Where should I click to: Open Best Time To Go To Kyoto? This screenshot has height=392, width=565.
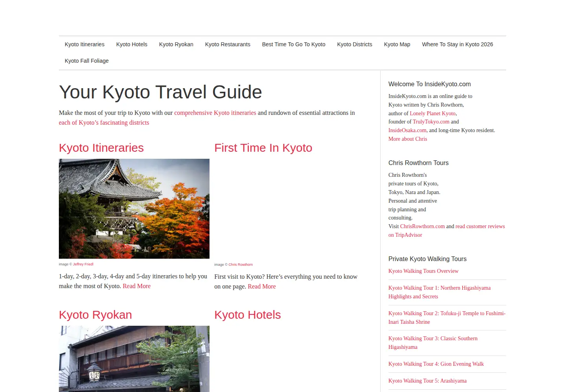pos(293,44)
